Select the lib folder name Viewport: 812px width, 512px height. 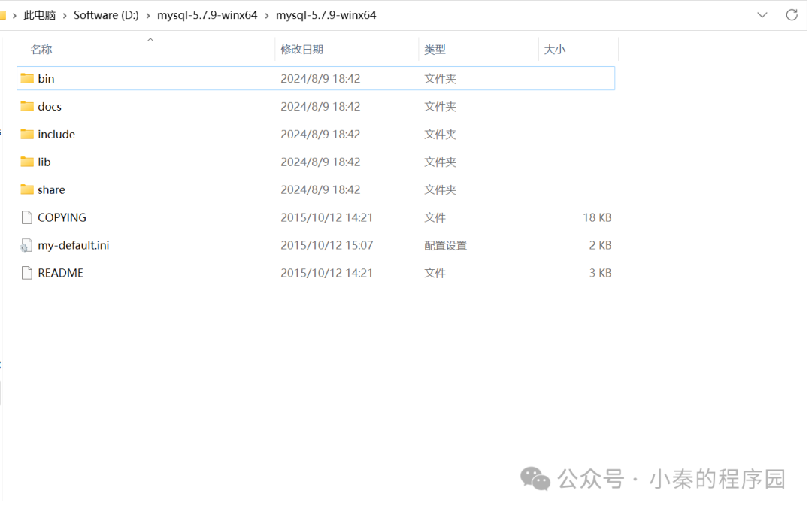point(44,162)
